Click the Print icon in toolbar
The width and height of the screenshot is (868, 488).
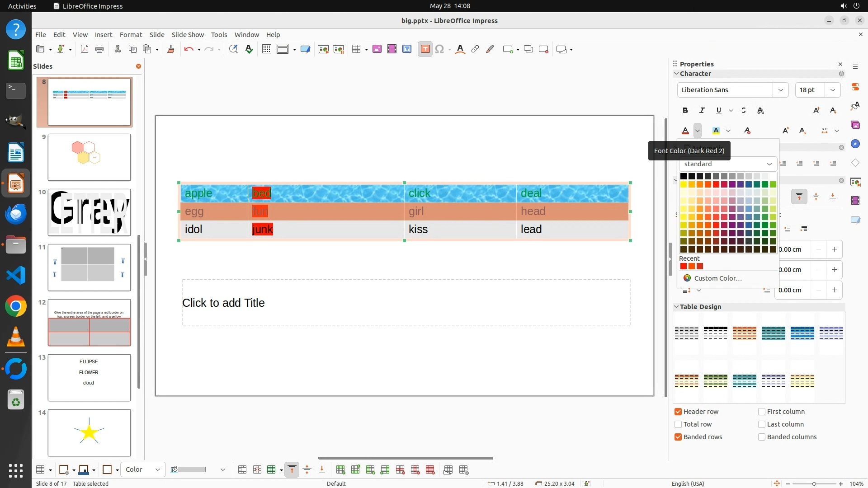[99, 49]
